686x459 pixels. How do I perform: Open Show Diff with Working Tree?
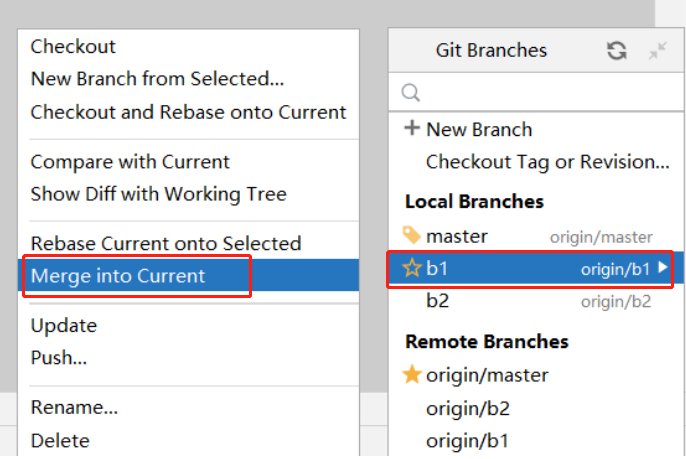pos(158,194)
